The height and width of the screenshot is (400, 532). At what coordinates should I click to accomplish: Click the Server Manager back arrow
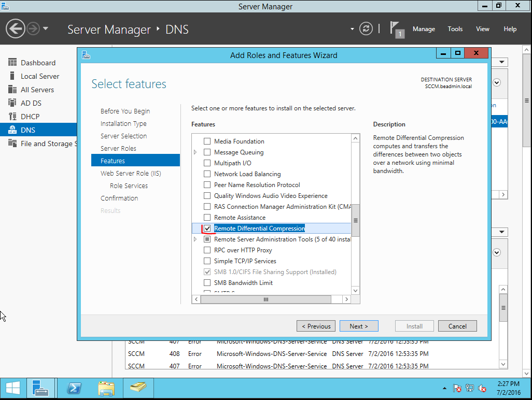(x=15, y=28)
